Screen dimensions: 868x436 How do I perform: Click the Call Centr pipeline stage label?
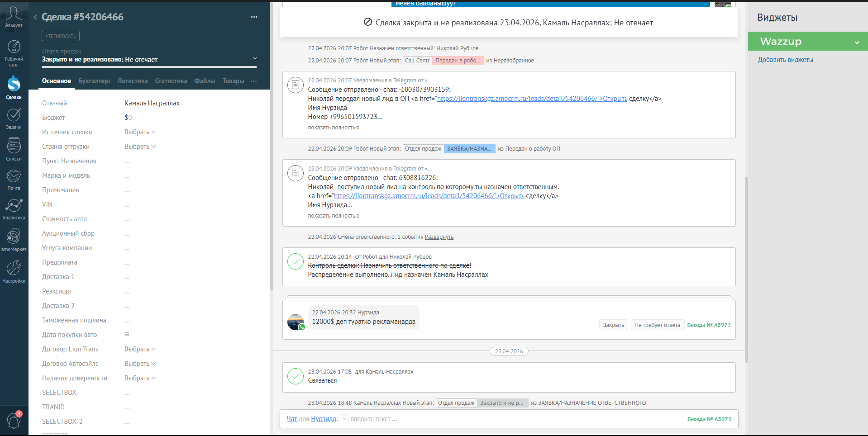[417, 61]
